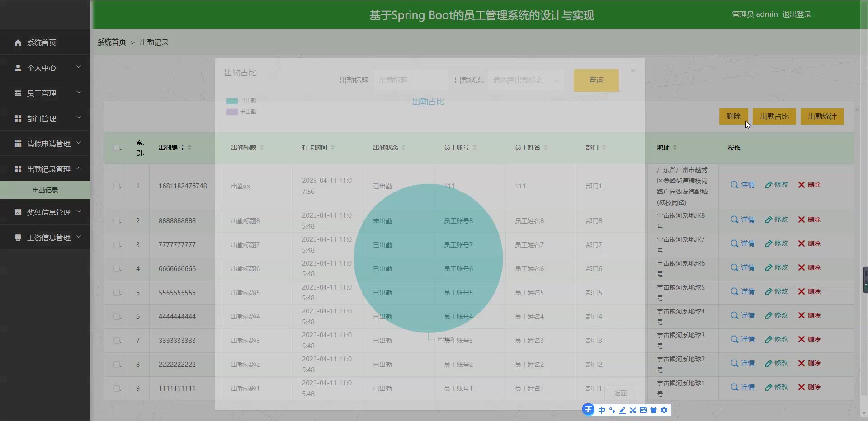Click the red X delete icon for row 1111111111
Viewport: 868px width, 421px height.
[802, 387]
